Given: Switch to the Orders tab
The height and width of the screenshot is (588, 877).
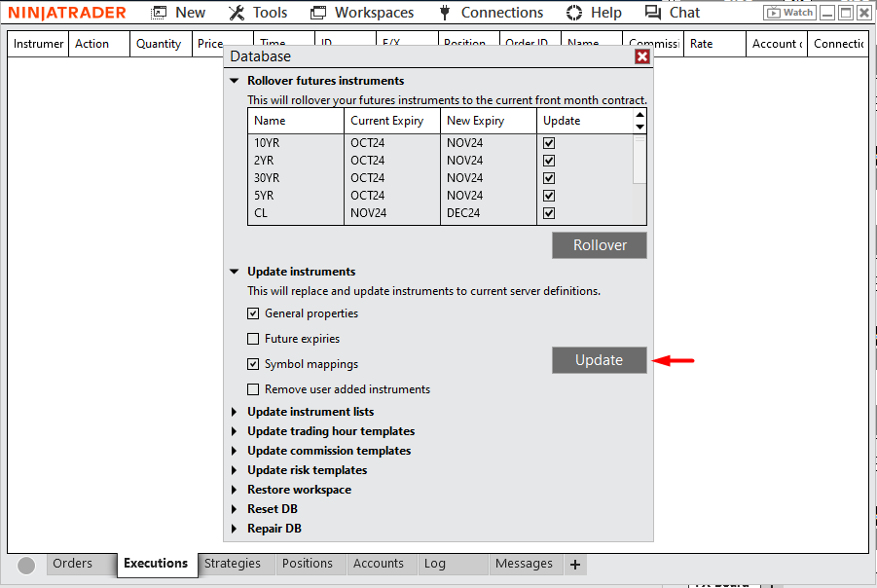Looking at the screenshot, I should (x=73, y=564).
